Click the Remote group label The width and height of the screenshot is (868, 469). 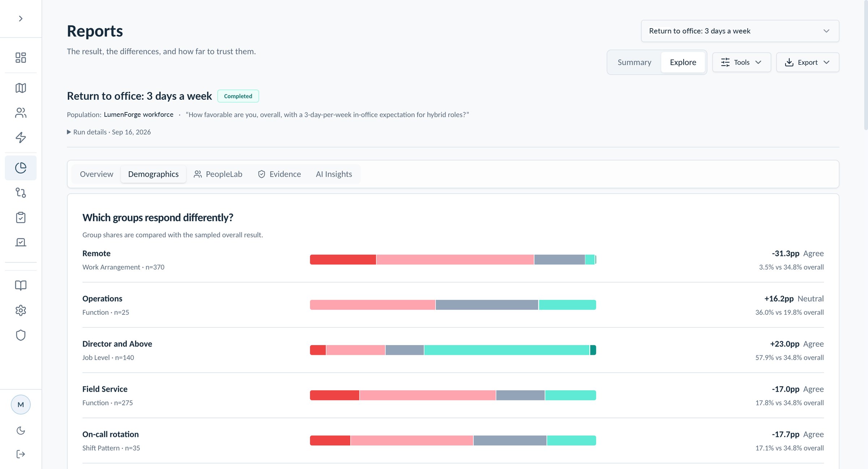point(96,253)
